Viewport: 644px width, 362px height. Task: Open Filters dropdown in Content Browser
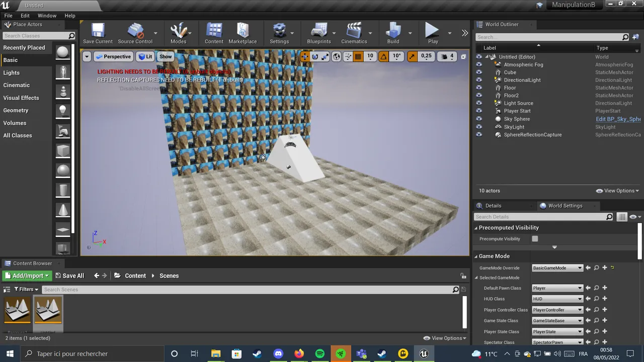coord(26,289)
